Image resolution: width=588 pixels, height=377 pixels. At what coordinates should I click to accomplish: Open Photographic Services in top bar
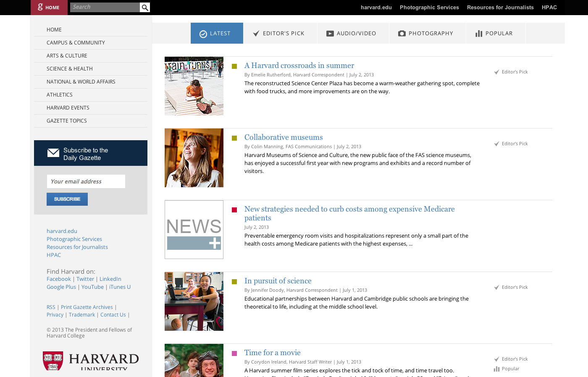point(429,8)
